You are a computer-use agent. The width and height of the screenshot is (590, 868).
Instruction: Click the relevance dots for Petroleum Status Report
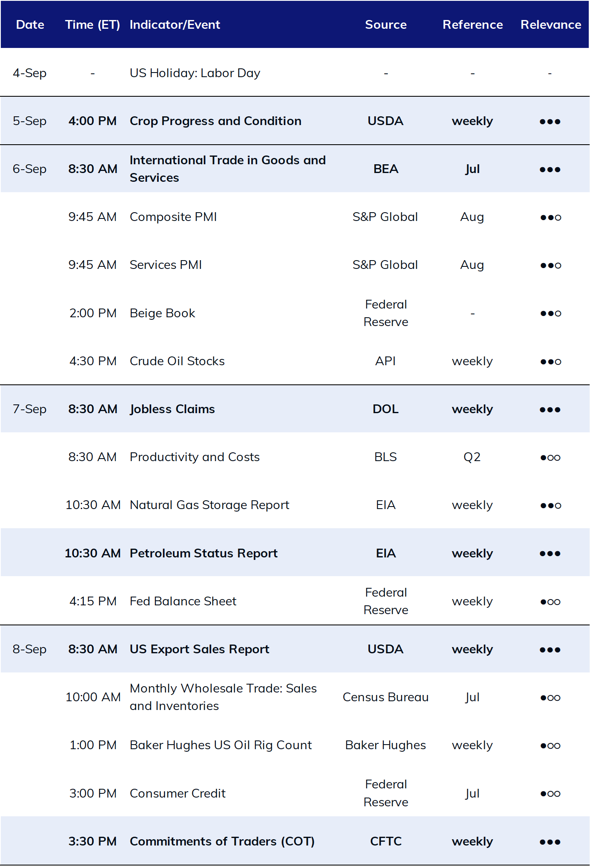(x=550, y=554)
